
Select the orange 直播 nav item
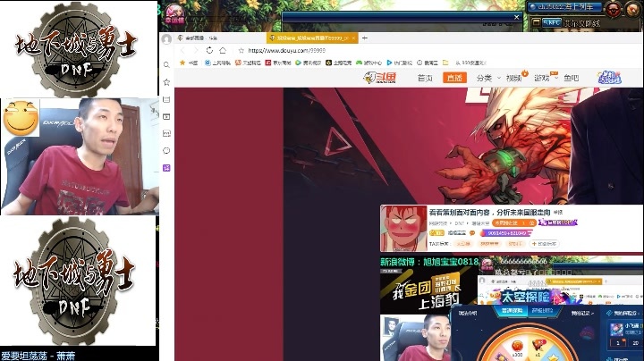454,78
